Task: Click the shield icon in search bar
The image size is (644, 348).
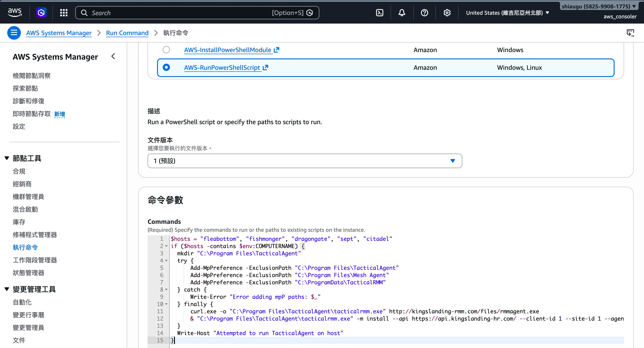Action: [310, 13]
